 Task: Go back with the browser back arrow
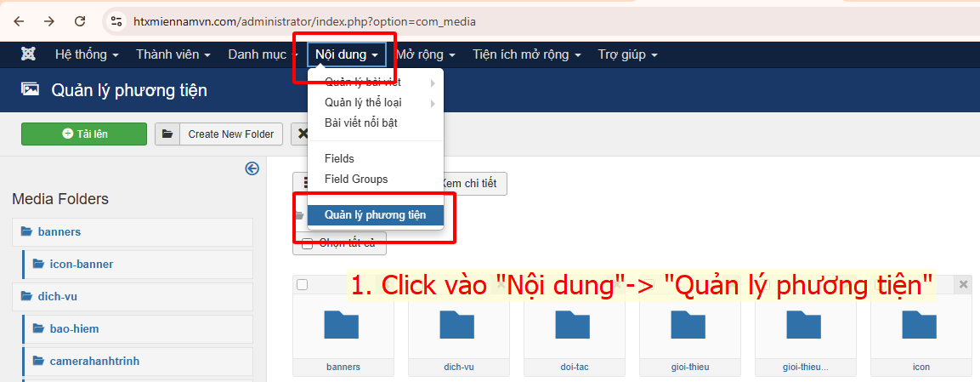click(x=20, y=21)
